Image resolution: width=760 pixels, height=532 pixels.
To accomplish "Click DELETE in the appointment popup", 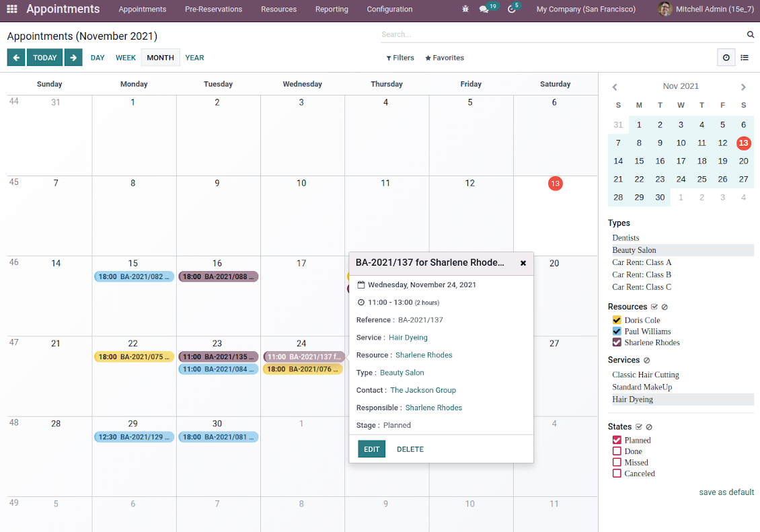I will 410,449.
